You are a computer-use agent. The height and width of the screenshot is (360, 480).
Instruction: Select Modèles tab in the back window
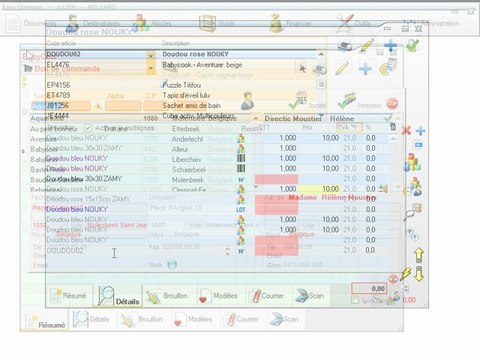coord(194,320)
